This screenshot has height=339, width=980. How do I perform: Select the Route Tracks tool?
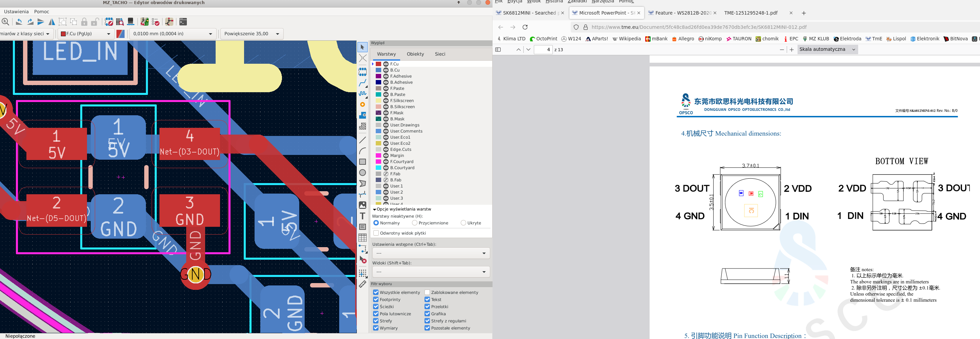(363, 83)
